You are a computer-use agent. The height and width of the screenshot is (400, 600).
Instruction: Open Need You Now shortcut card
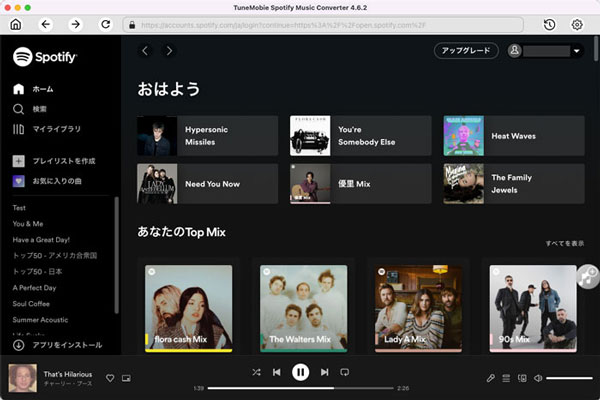[x=207, y=184]
